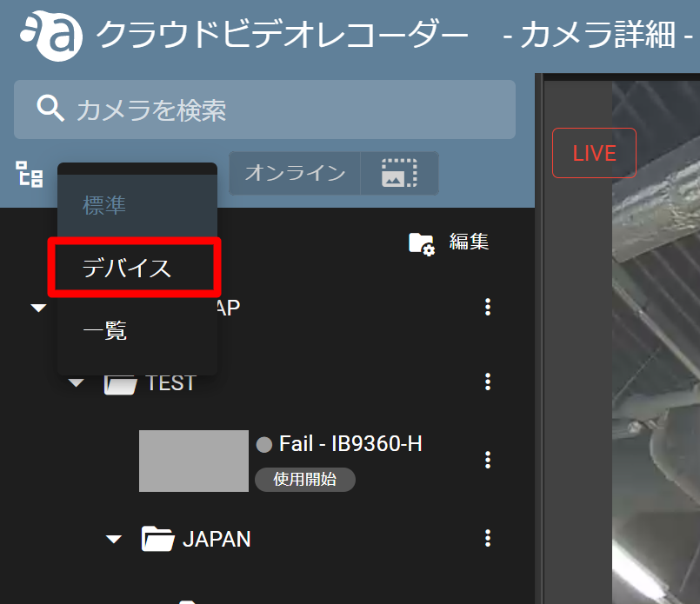Select 一覧 from view menu
Screen dimensions: 700x604
point(137,330)
